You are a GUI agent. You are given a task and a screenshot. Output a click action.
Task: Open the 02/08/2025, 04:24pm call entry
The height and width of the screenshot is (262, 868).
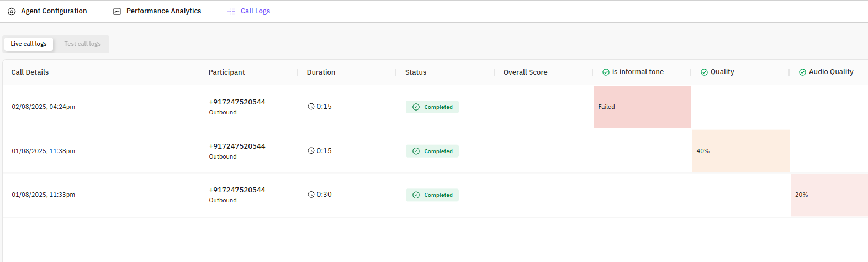(43, 107)
